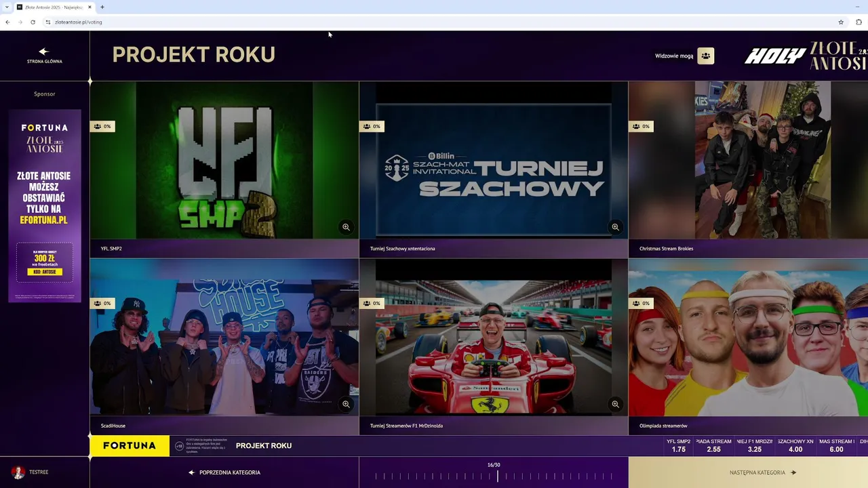Go to Następna Kategoria
The width and height of the screenshot is (868, 488).
point(748,472)
